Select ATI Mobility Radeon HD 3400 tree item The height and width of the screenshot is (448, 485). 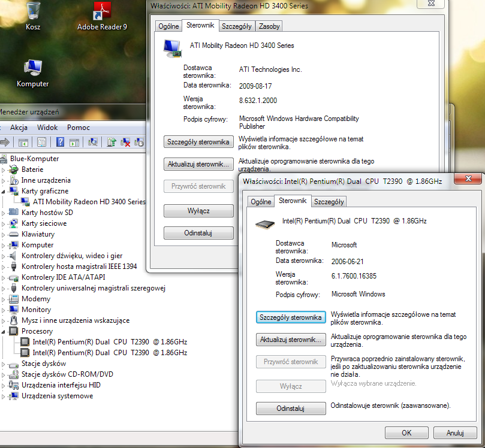tap(89, 202)
